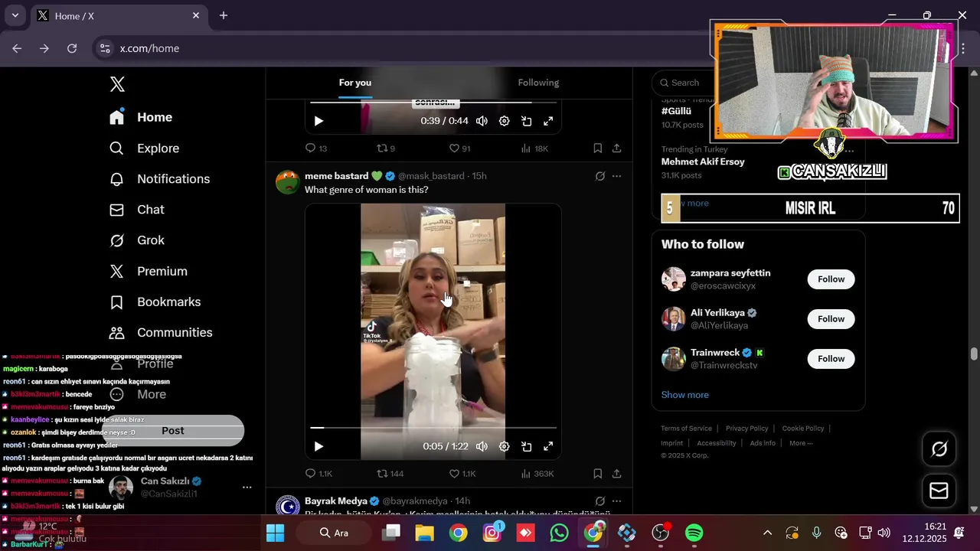Image resolution: width=980 pixels, height=551 pixels.
Task: Open Notifications in the sidebar
Action: 159,179
